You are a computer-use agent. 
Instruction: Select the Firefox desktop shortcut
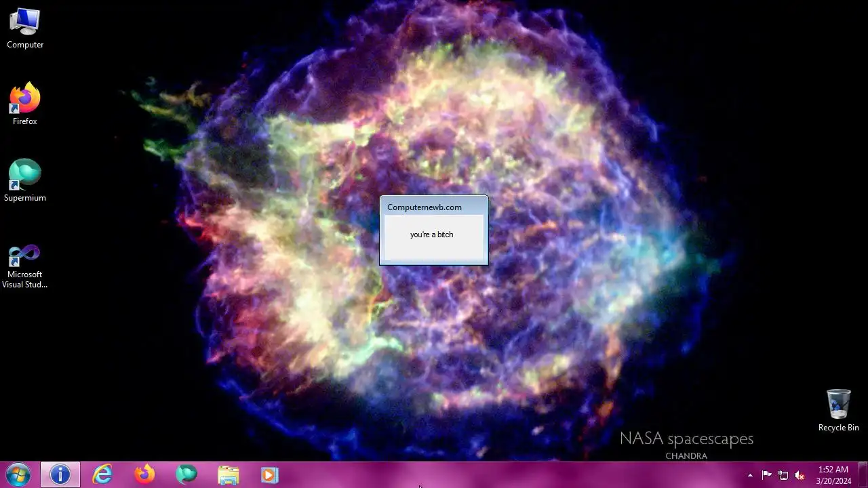point(25,104)
